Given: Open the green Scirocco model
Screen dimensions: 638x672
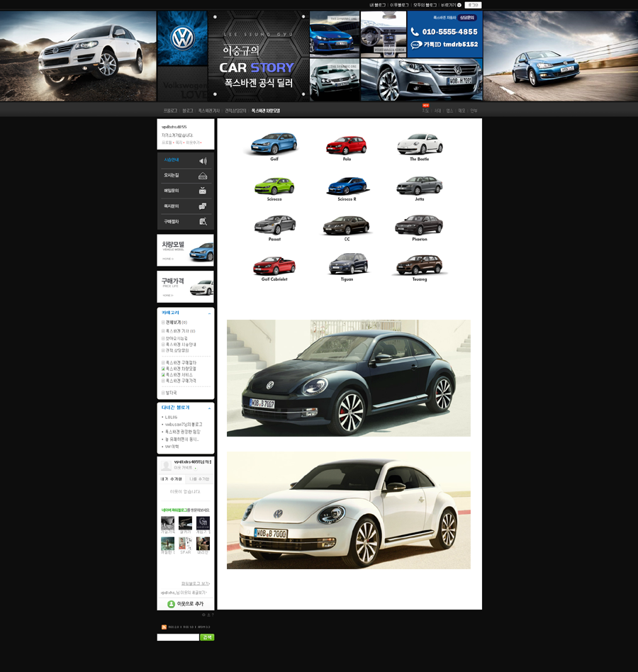Looking at the screenshot, I should pos(274,186).
